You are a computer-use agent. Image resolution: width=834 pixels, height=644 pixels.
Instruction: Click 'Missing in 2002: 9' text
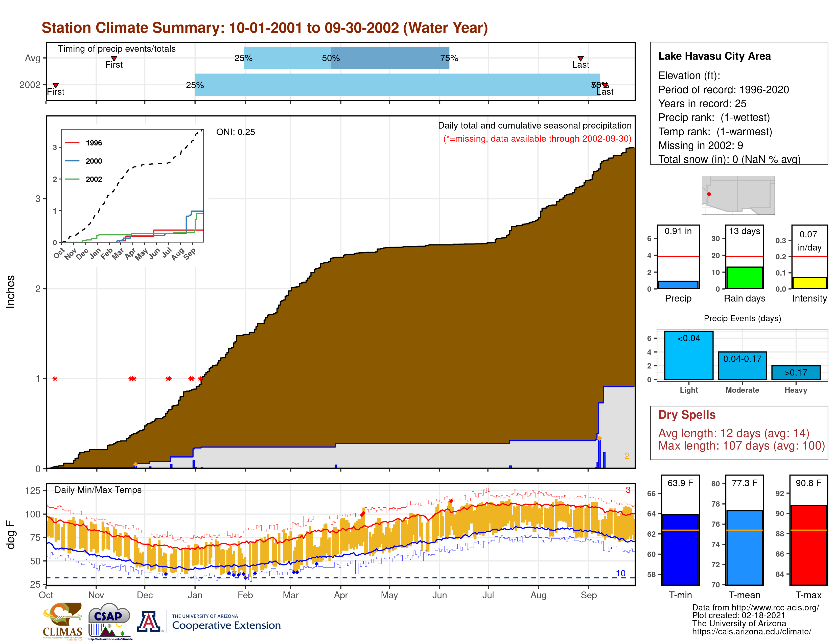pyautogui.click(x=700, y=145)
